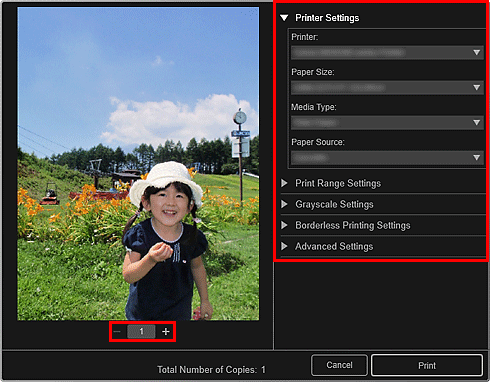Click the Paper Source: label
Viewport: 490px width, 382px height.
point(318,142)
